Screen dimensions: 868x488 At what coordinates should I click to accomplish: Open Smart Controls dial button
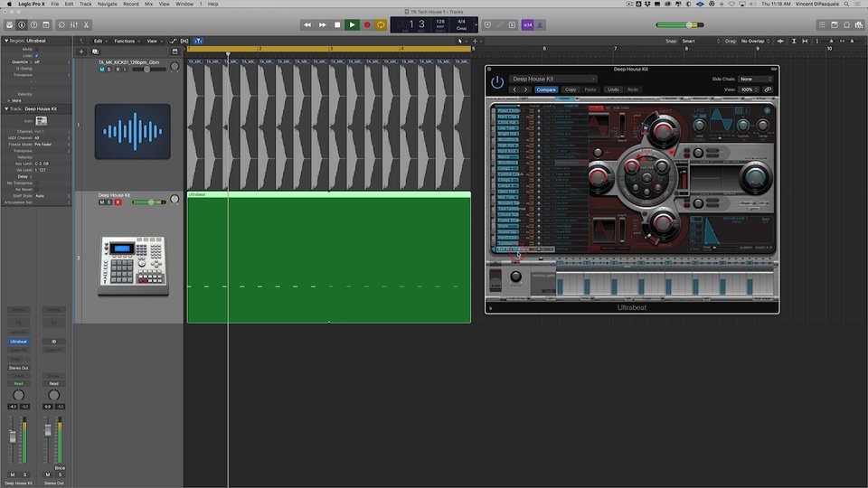(x=61, y=25)
